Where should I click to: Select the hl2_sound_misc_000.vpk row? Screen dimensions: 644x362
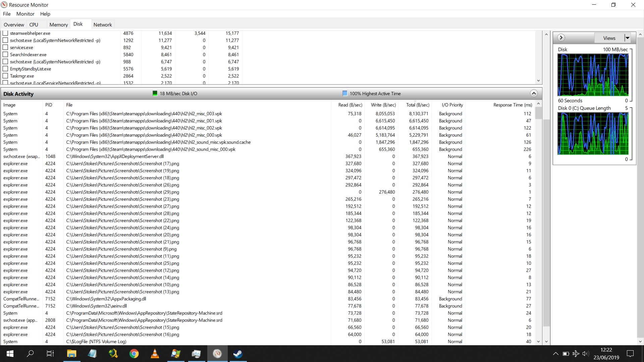coord(268,149)
